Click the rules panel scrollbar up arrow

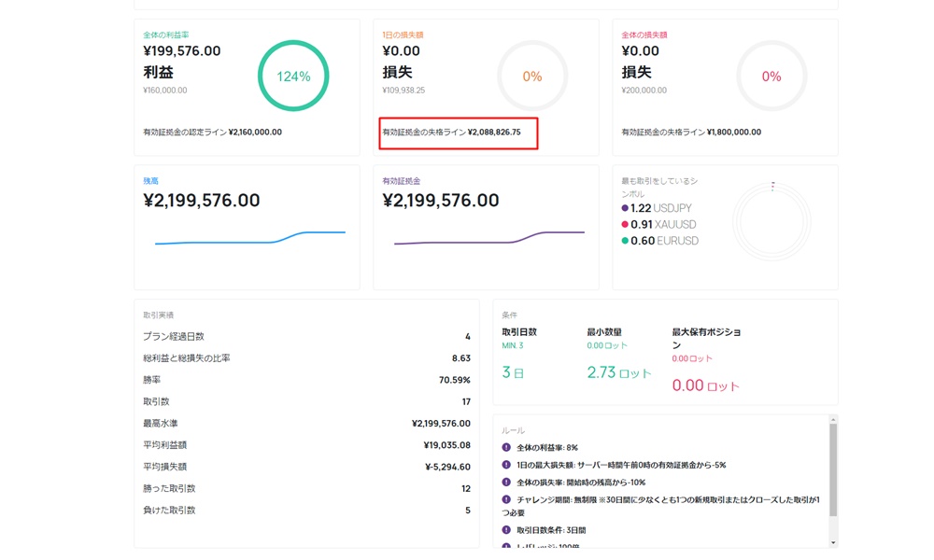(833, 420)
